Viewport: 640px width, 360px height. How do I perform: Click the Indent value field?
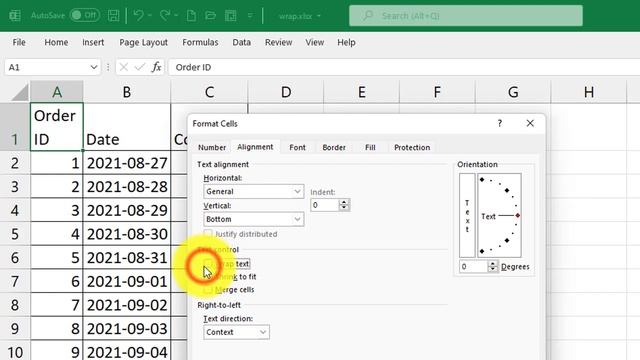click(325, 205)
